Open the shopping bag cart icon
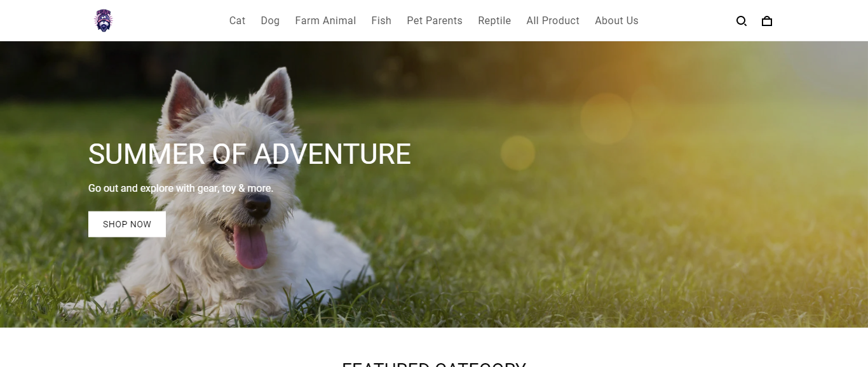 pos(767,21)
